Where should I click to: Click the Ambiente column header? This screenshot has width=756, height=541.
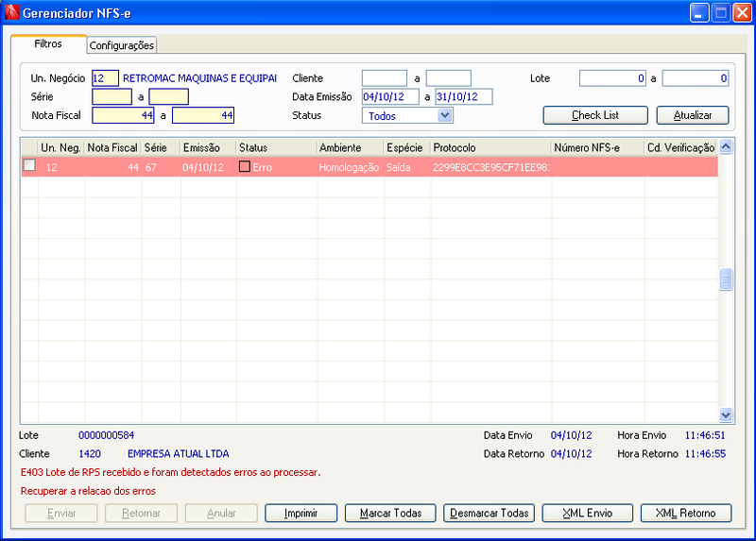351,148
